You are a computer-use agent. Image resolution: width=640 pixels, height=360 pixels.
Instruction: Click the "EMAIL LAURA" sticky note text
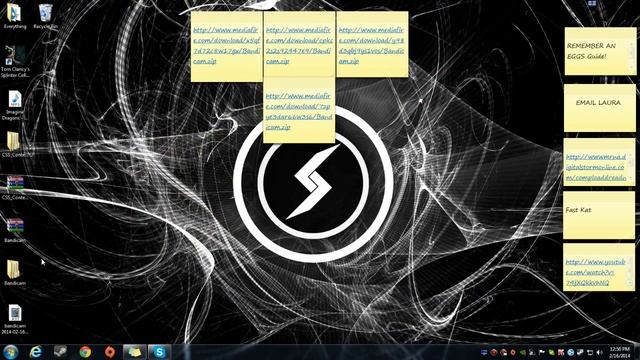coord(598,103)
